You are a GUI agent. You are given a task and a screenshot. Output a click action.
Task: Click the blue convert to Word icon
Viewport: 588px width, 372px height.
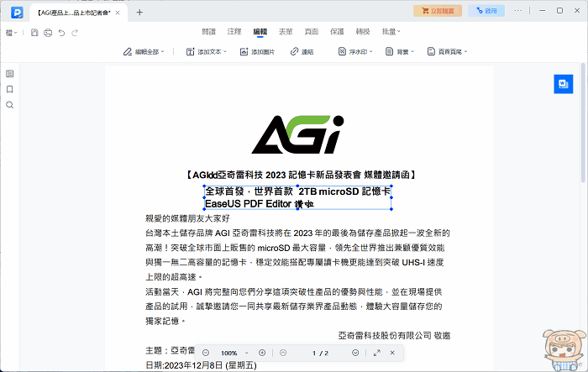coord(564,84)
